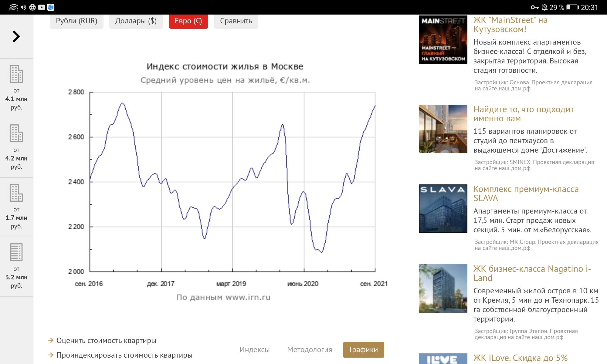This screenshot has height=364, width=607.
Task: Follow the Оценить стоимость квартиры link
Action: click(106, 340)
